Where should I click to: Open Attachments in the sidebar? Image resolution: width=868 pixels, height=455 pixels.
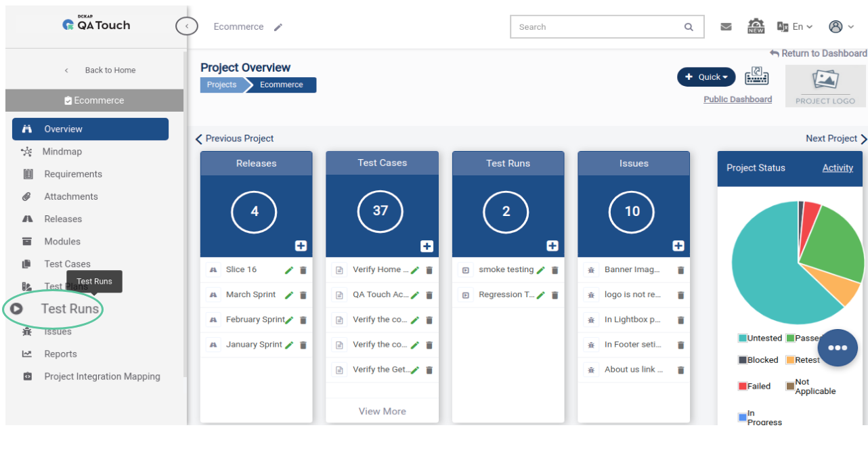[71, 196]
